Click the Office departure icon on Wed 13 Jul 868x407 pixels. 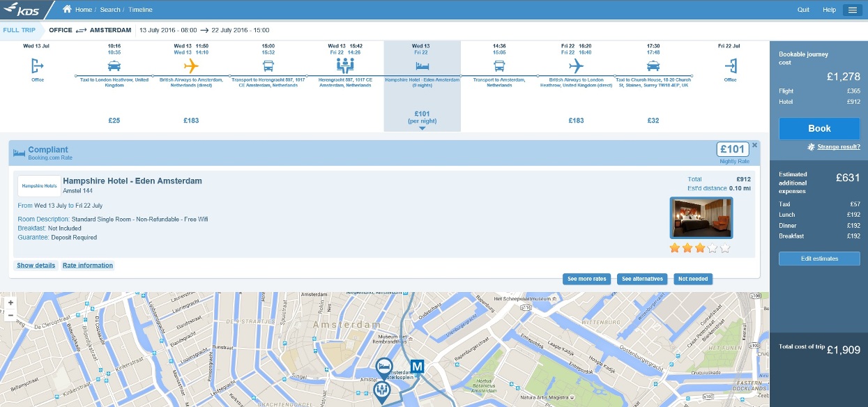[x=38, y=66]
